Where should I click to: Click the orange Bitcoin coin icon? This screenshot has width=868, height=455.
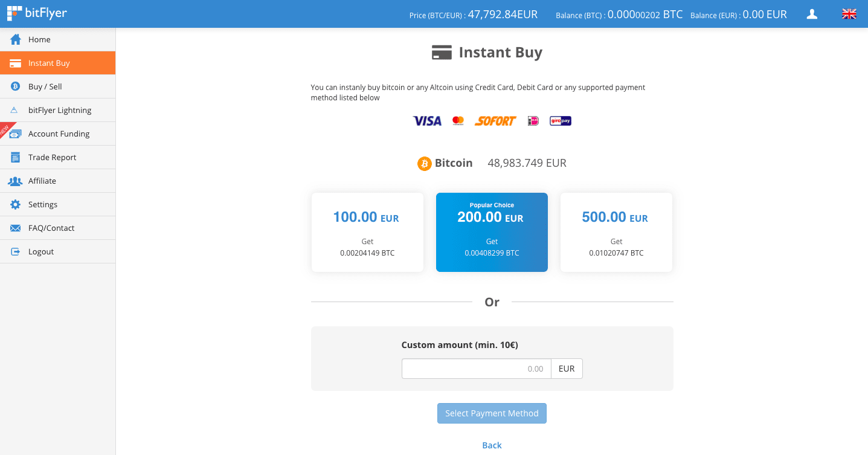click(x=425, y=163)
